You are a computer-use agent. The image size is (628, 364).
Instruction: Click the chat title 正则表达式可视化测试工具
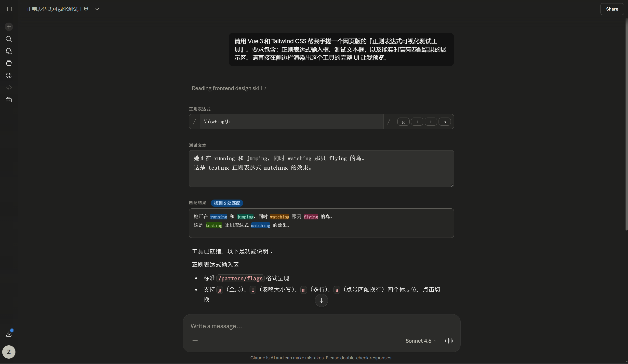[x=58, y=9]
